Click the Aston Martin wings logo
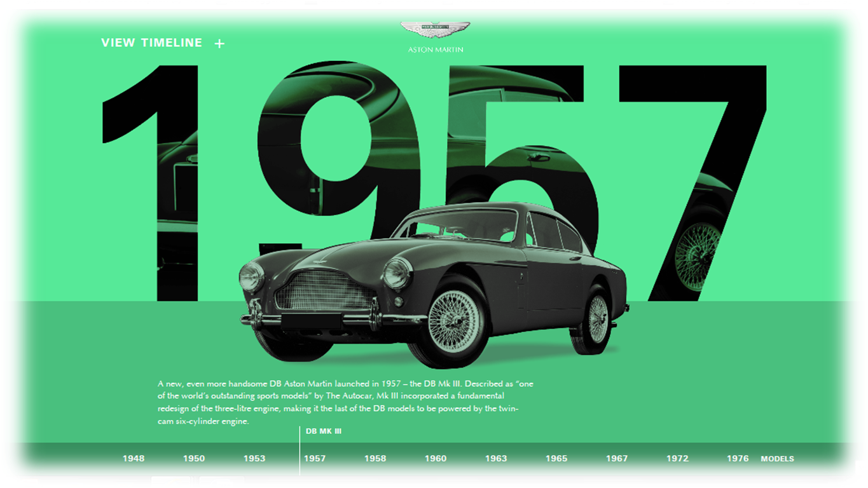868x488 pixels. tap(435, 30)
